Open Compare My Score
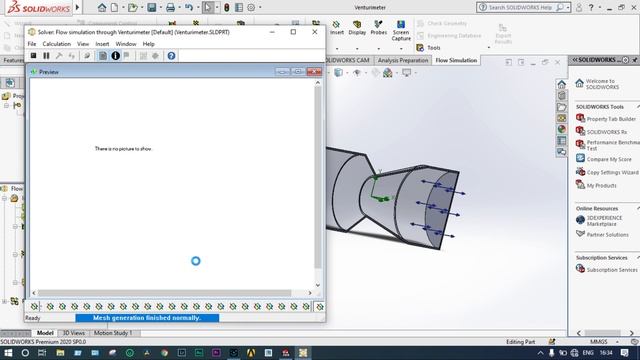640x360 pixels. [604, 159]
